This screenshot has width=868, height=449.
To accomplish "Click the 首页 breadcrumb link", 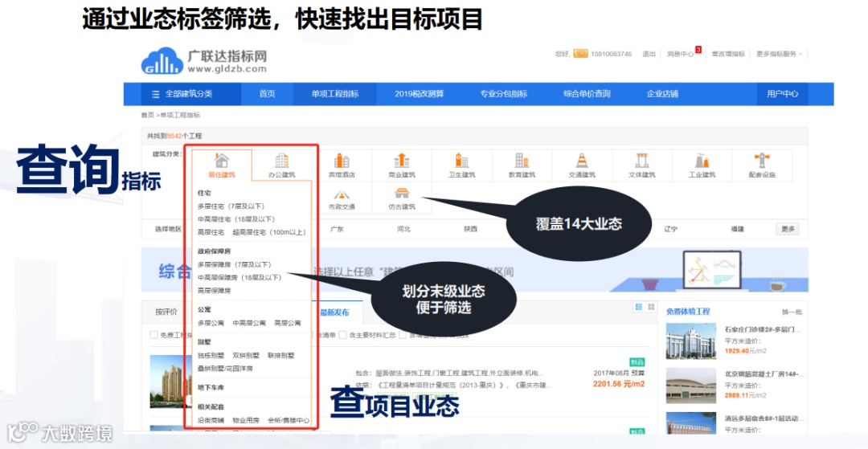I will [x=147, y=115].
